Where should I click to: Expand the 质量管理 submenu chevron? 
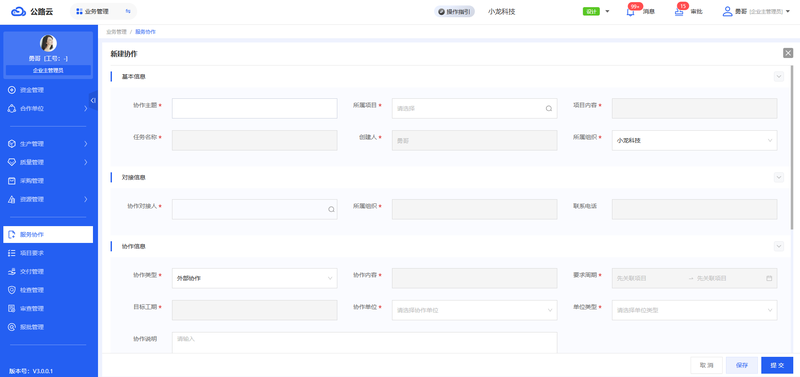85,162
